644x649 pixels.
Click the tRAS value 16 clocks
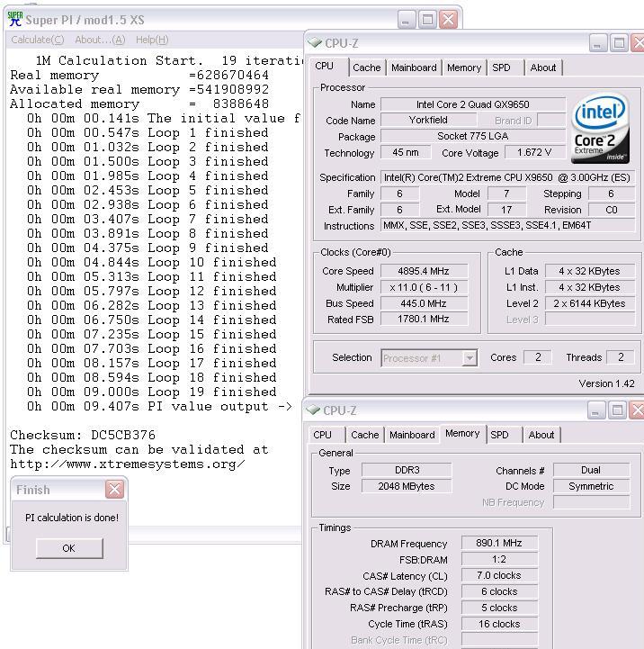tap(499, 624)
